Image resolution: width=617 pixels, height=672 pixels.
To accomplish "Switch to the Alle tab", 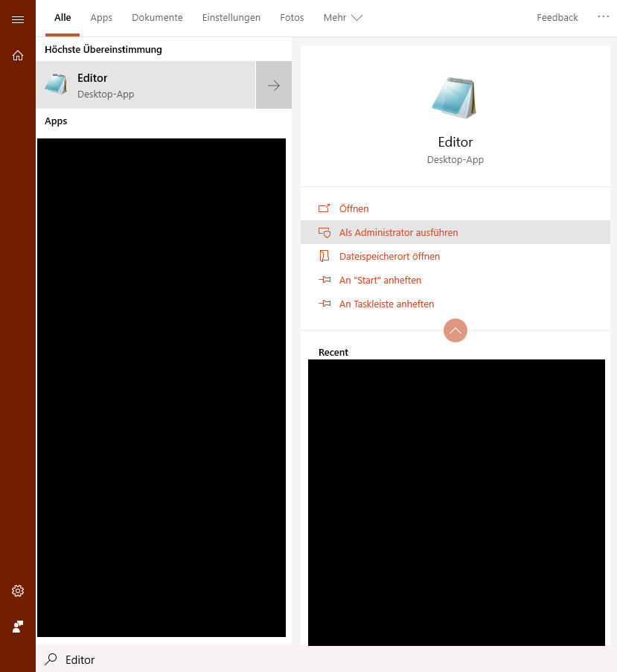I will point(63,18).
